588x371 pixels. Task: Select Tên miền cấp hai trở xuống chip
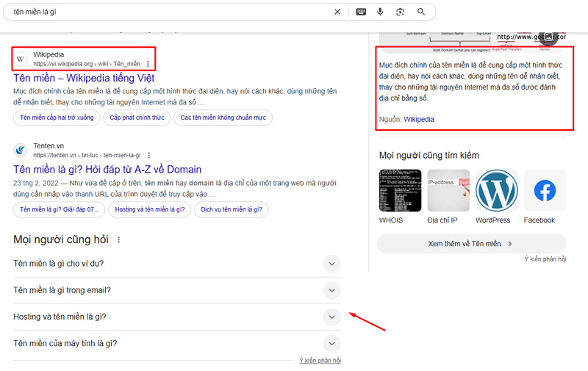[57, 118]
